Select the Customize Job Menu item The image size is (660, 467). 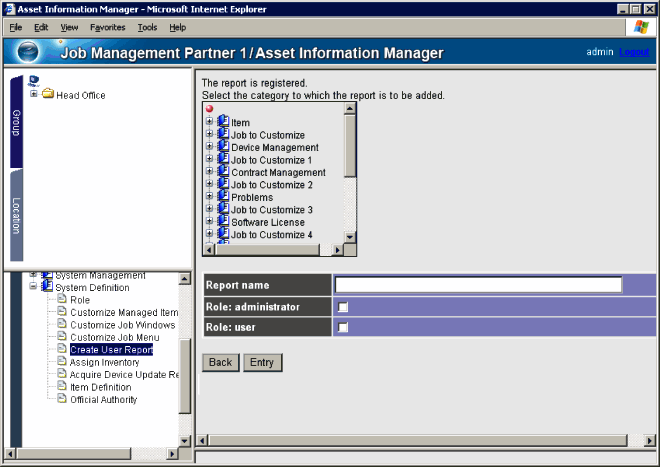pos(115,337)
